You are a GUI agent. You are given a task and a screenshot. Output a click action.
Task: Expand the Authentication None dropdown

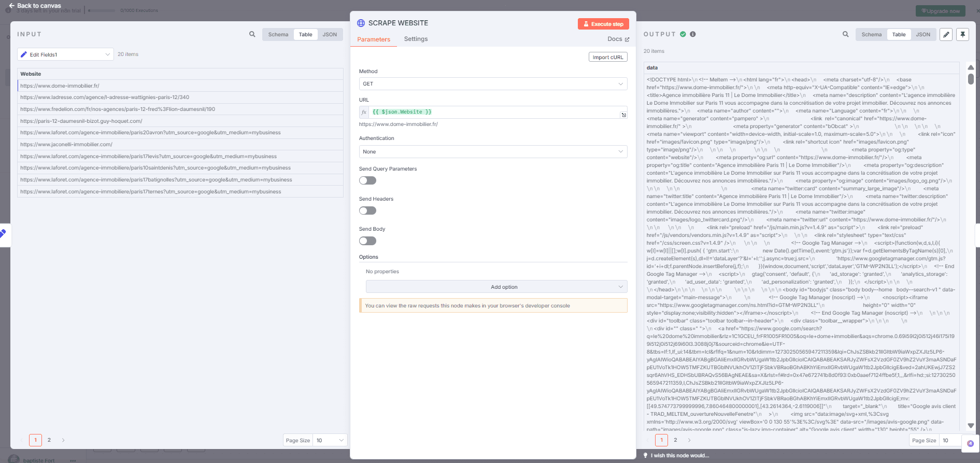point(493,151)
